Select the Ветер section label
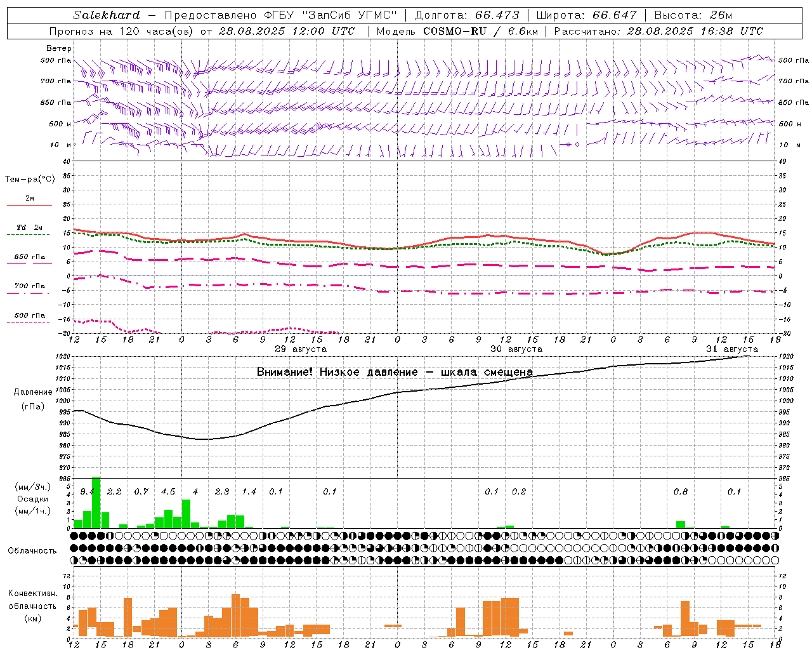Image resolution: width=812 pixels, height=650 pixels. [59, 48]
